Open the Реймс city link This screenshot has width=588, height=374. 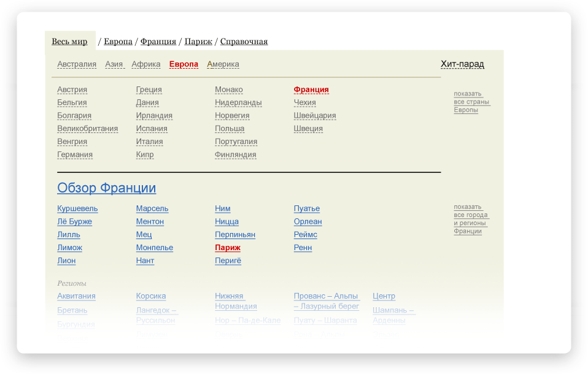[305, 235]
